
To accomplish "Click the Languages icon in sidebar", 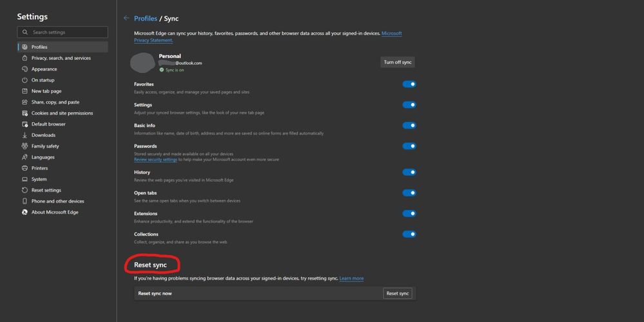I will [x=24, y=157].
